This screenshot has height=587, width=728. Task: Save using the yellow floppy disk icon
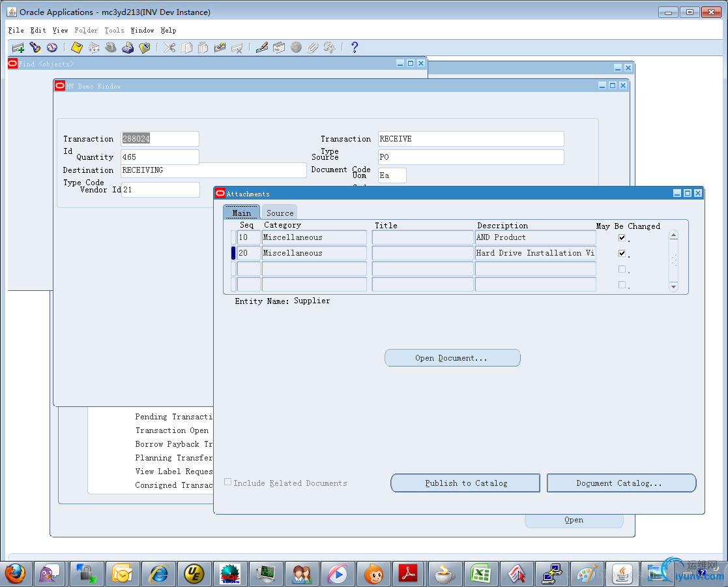77,48
